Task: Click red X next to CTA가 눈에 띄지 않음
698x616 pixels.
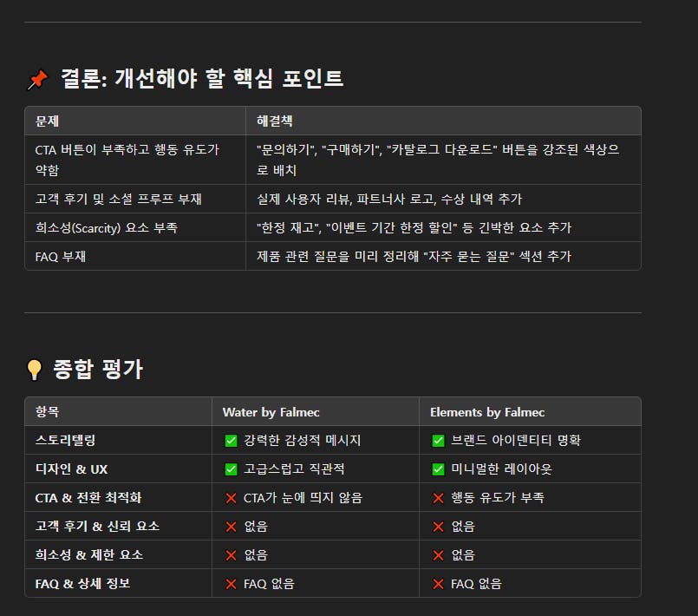Action: click(x=231, y=498)
